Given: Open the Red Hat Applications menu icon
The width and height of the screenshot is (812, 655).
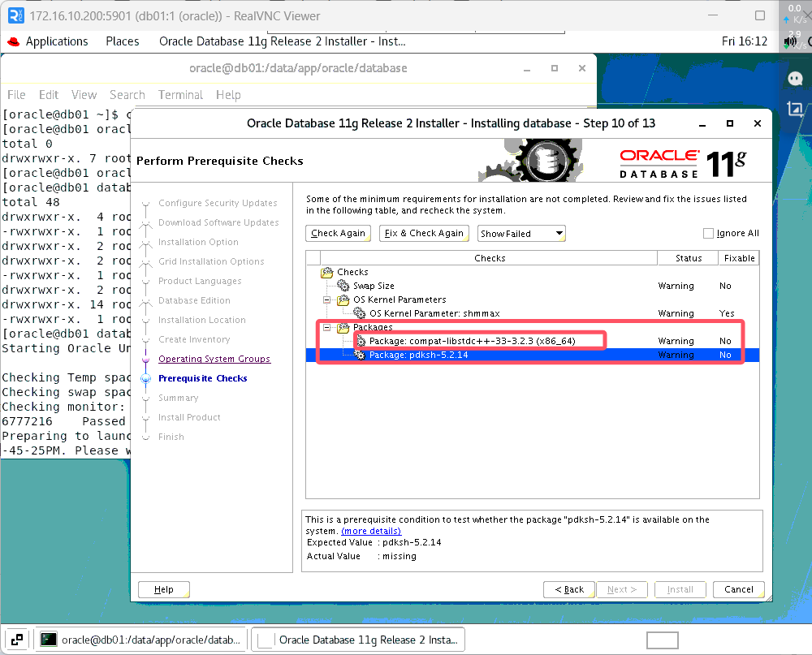Looking at the screenshot, I should pos(14,41).
